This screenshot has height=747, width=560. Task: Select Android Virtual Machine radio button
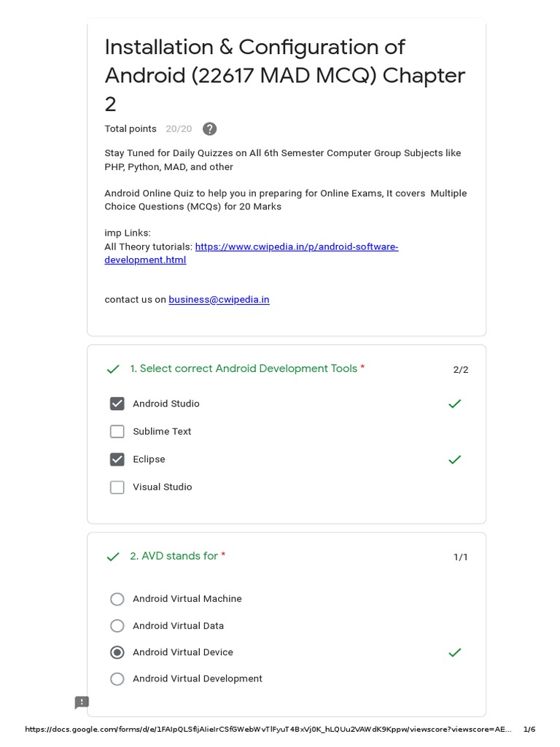tap(117, 599)
